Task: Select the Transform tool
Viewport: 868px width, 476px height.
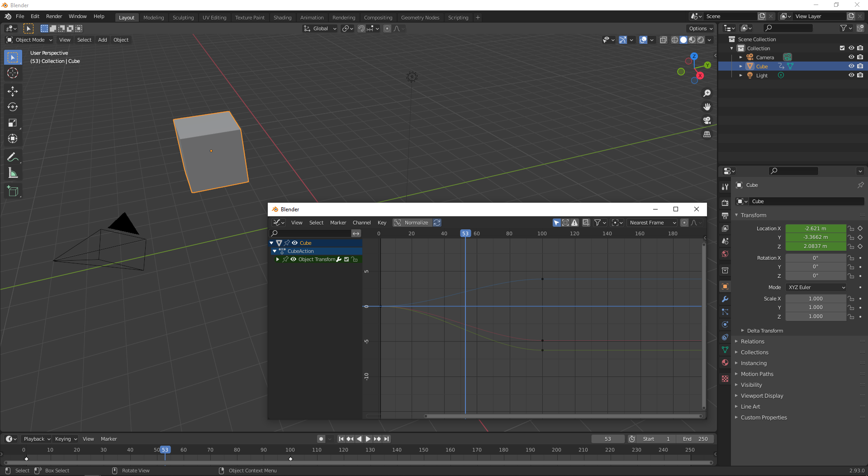Action: 13,138
